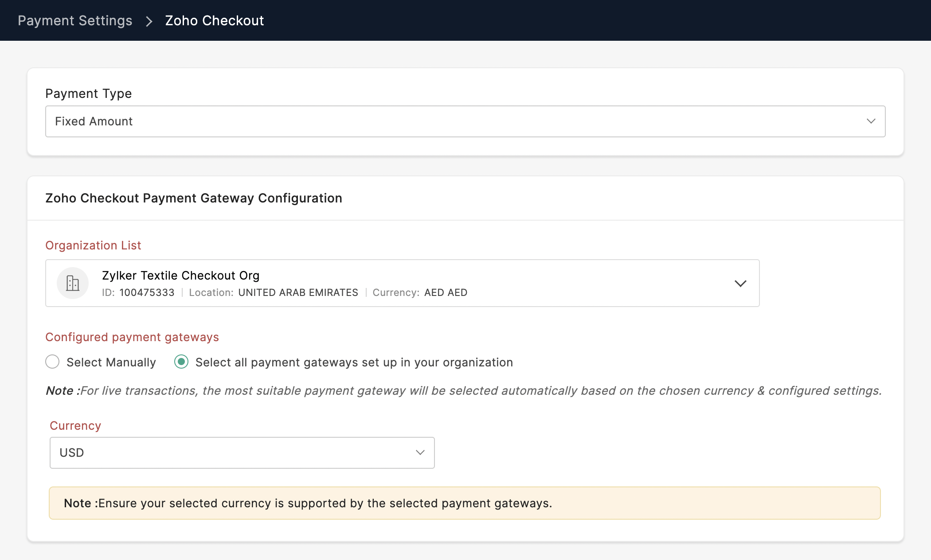
Task: Click the Organization List label
Action: tap(93, 245)
